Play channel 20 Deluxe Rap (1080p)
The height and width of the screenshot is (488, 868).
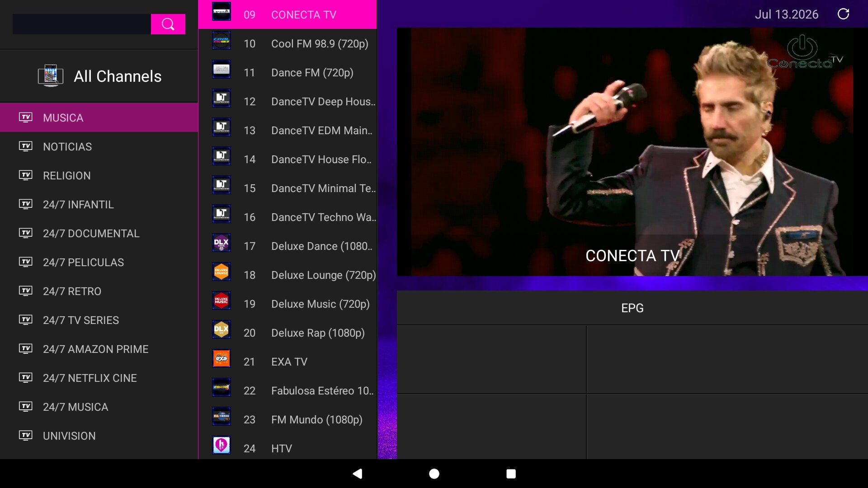click(288, 333)
